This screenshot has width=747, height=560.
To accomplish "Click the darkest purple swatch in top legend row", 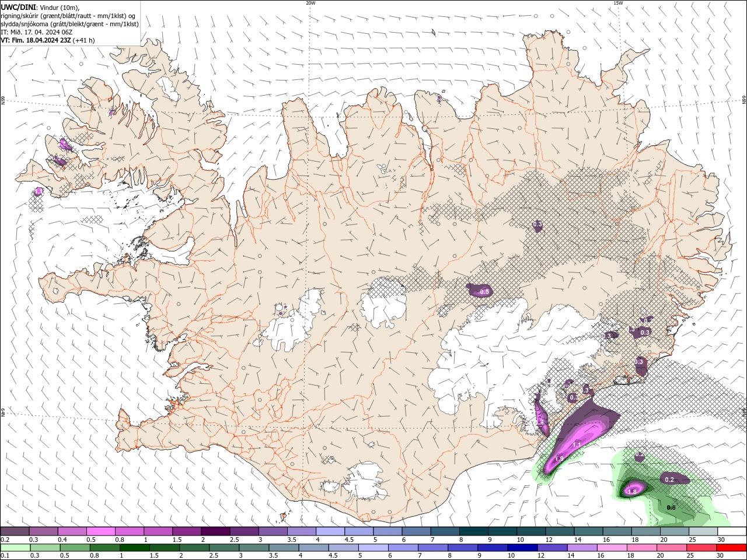I will 215,531.
